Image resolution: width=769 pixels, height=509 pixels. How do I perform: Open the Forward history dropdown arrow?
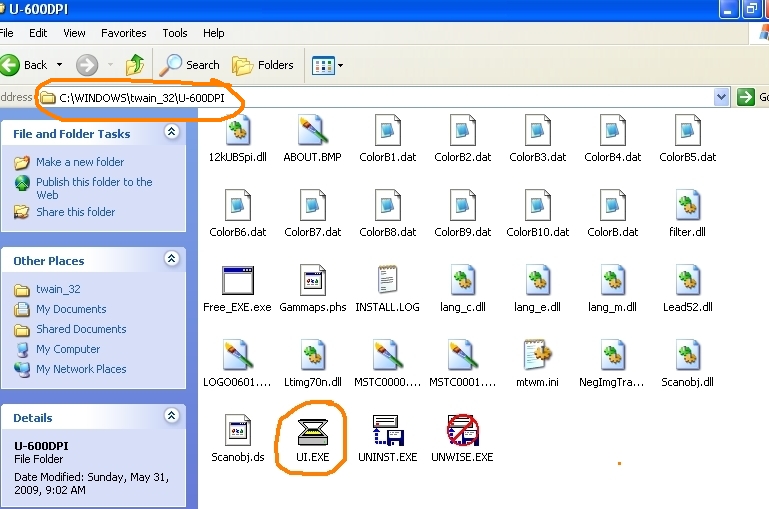point(110,65)
